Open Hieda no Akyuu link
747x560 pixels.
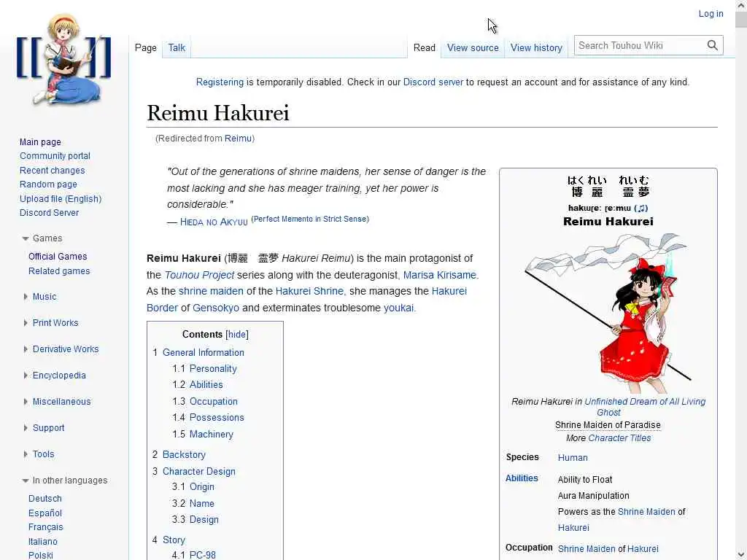pos(214,222)
